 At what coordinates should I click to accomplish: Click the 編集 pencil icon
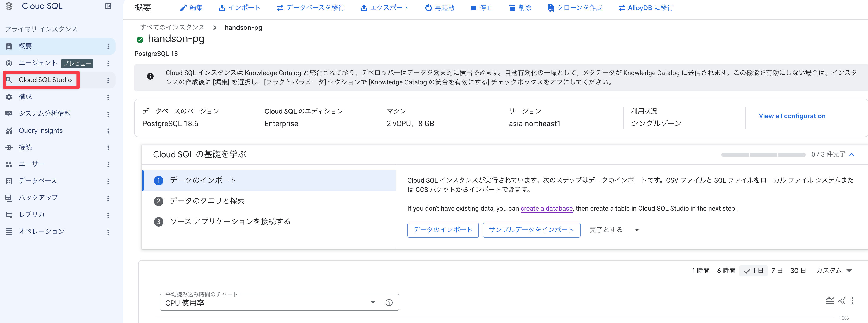click(183, 8)
